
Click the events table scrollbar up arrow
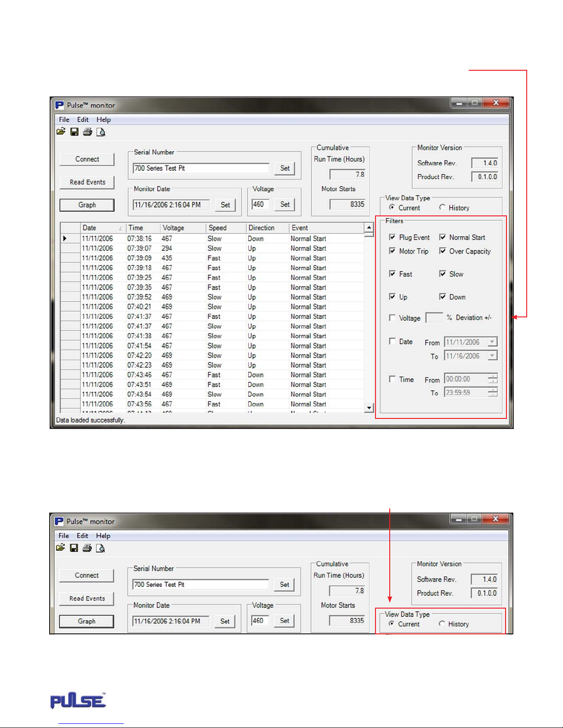[x=369, y=227]
